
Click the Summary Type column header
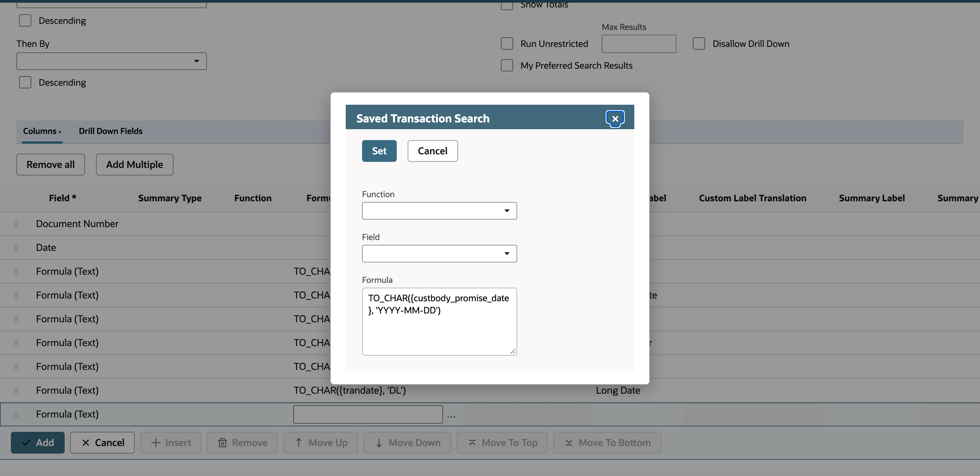coord(170,198)
